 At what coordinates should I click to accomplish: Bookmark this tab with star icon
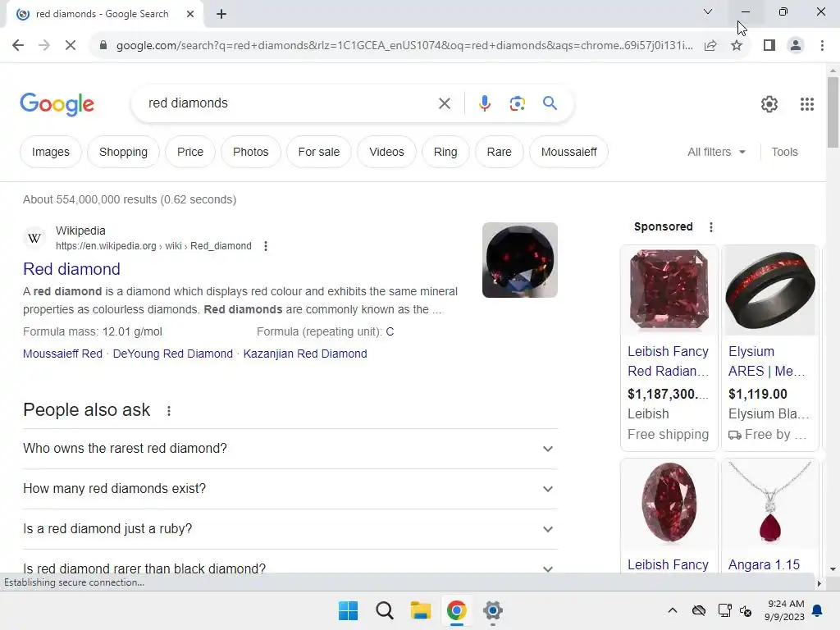[737, 46]
